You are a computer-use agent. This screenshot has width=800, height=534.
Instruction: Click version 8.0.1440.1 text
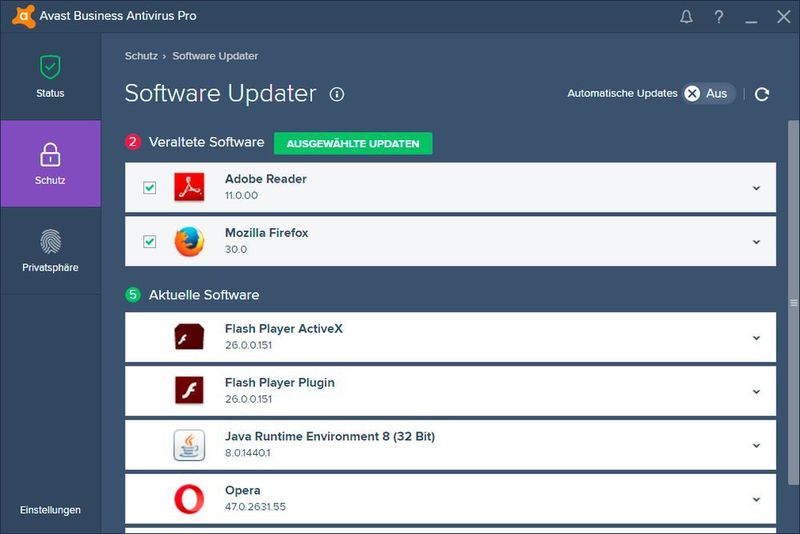tap(248, 452)
